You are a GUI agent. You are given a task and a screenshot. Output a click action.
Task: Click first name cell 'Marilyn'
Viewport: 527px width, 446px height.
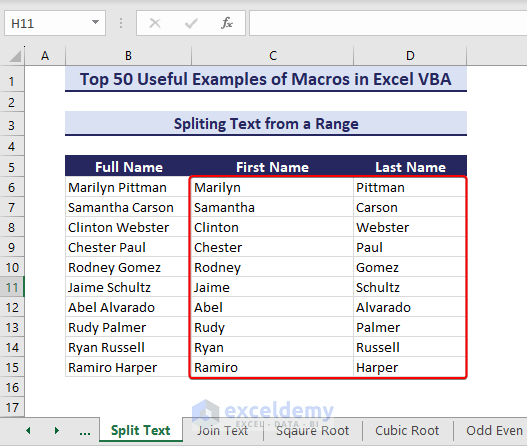coord(272,187)
